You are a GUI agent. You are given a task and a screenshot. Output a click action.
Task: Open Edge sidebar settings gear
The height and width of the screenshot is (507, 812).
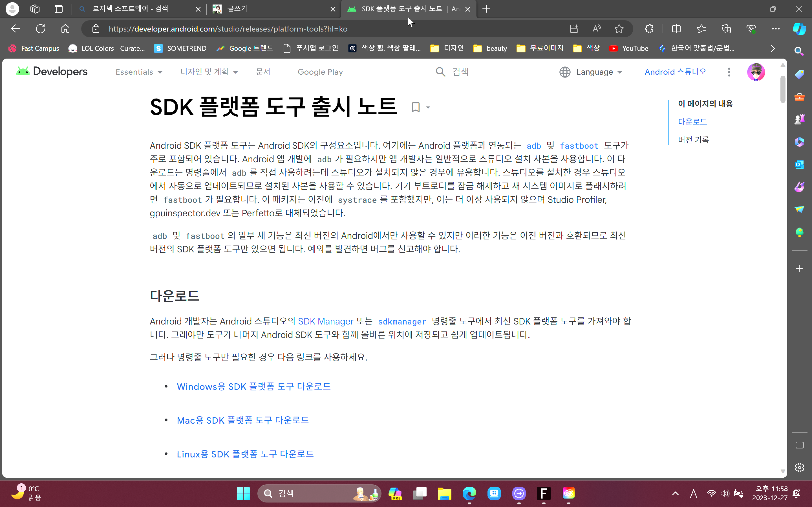click(799, 468)
